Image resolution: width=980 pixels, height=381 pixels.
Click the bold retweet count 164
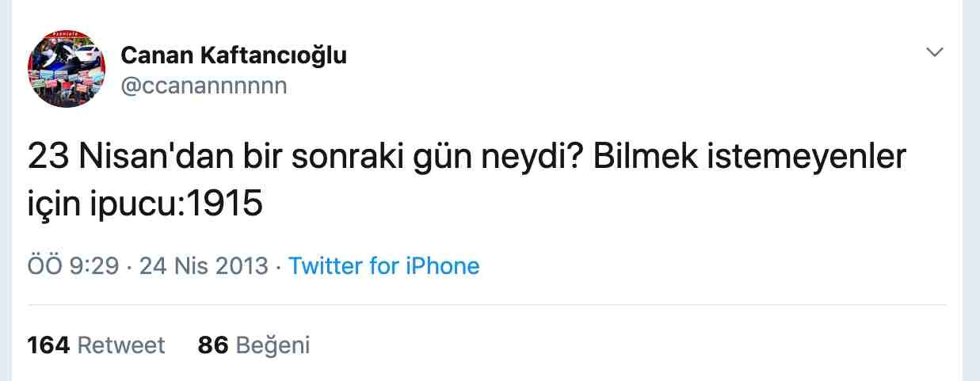pyautogui.click(x=48, y=345)
